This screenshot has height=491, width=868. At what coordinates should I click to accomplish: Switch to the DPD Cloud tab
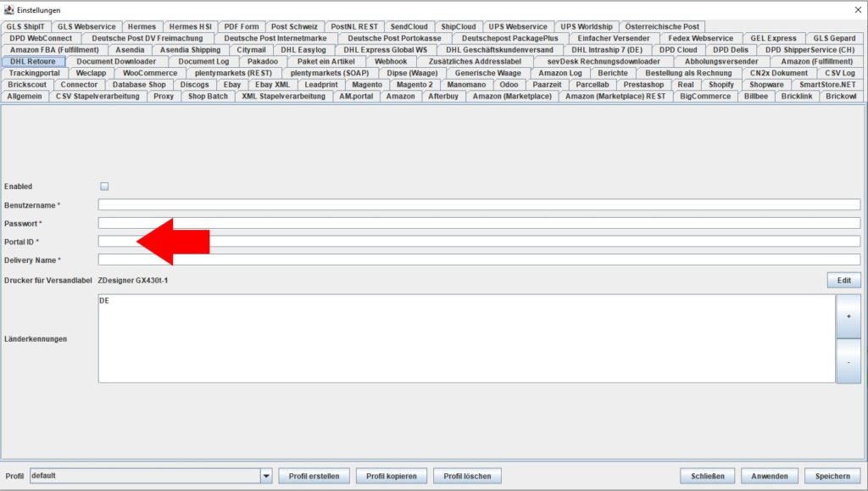678,50
